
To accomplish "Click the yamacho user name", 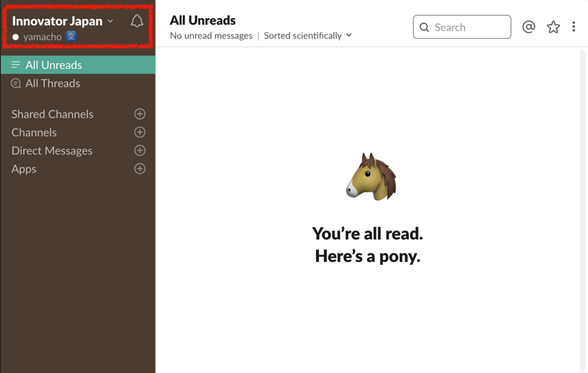I will point(42,37).
